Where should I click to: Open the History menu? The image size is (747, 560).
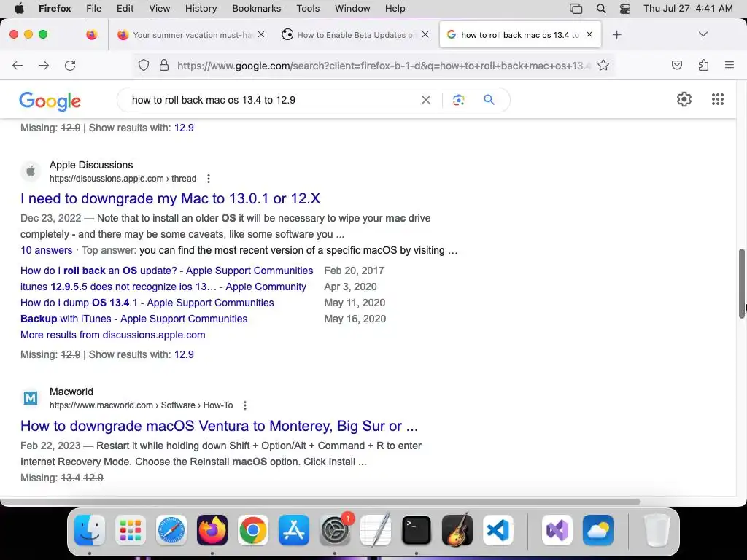click(x=201, y=8)
